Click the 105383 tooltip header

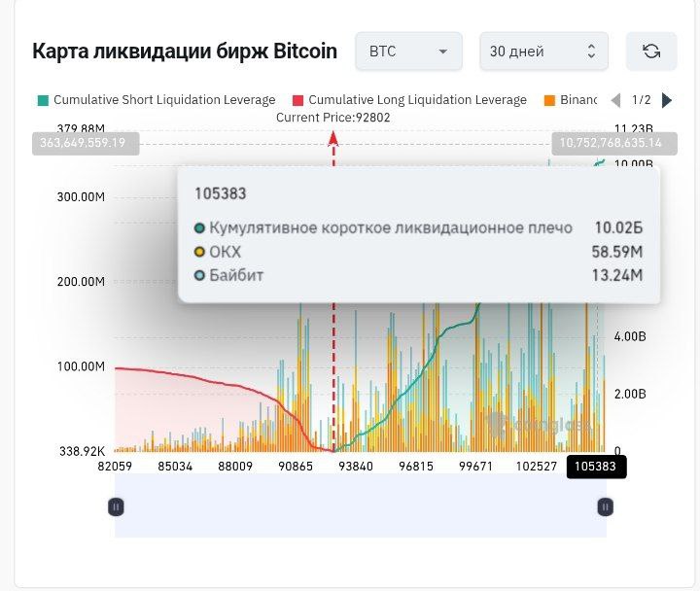pos(221,193)
